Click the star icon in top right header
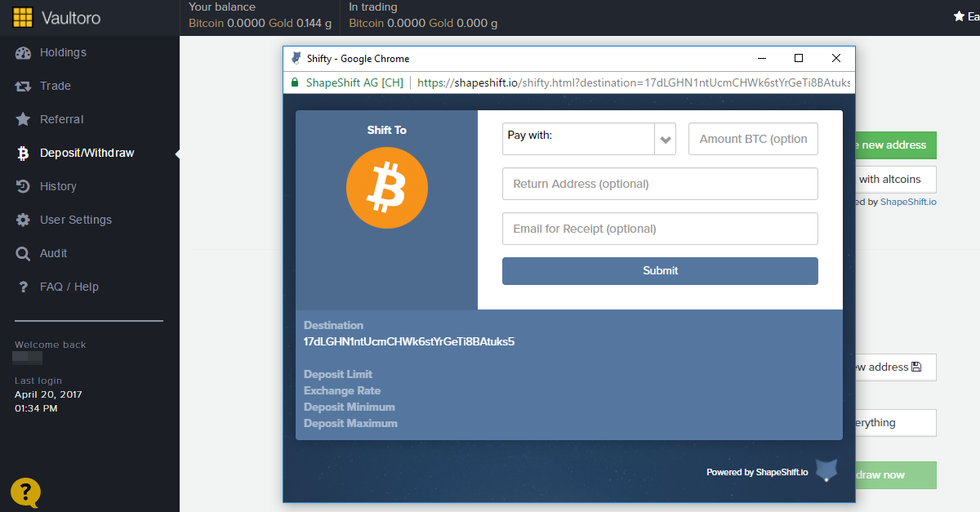 click(x=960, y=16)
